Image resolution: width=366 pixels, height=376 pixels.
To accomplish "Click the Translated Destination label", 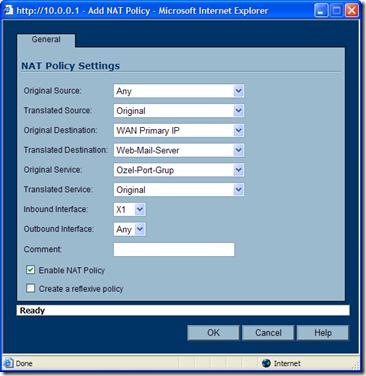I will tap(65, 150).
